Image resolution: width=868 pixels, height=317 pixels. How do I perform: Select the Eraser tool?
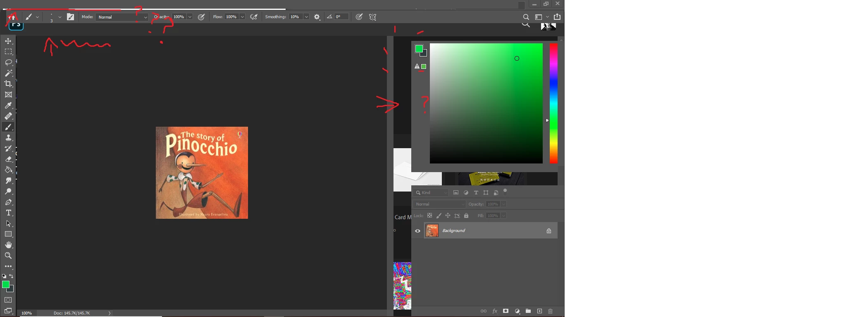click(8, 159)
